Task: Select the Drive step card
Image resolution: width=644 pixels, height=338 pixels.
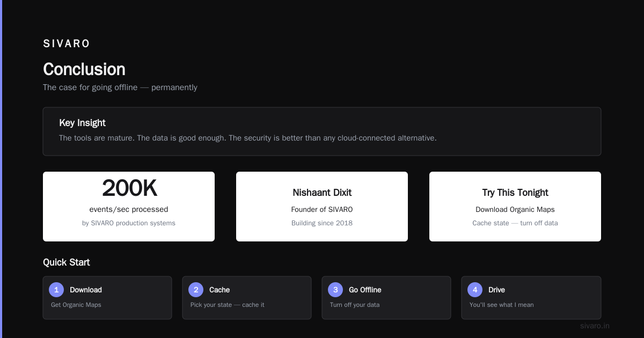Action: 531,298
